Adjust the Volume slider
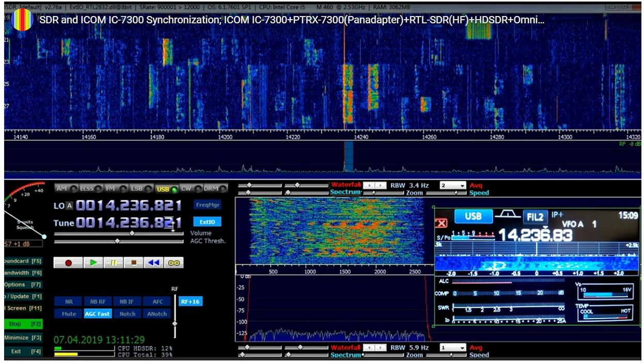Image resolution: width=644 pixels, height=363 pixels. coord(119,233)
